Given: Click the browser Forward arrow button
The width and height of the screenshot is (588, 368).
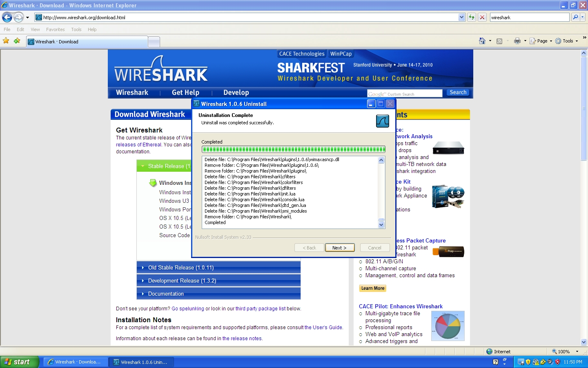Looking at the screenshot, I should 18,17.
